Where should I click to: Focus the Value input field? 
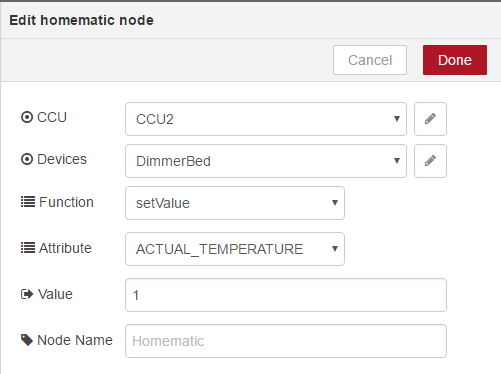[x=286, y=295]
